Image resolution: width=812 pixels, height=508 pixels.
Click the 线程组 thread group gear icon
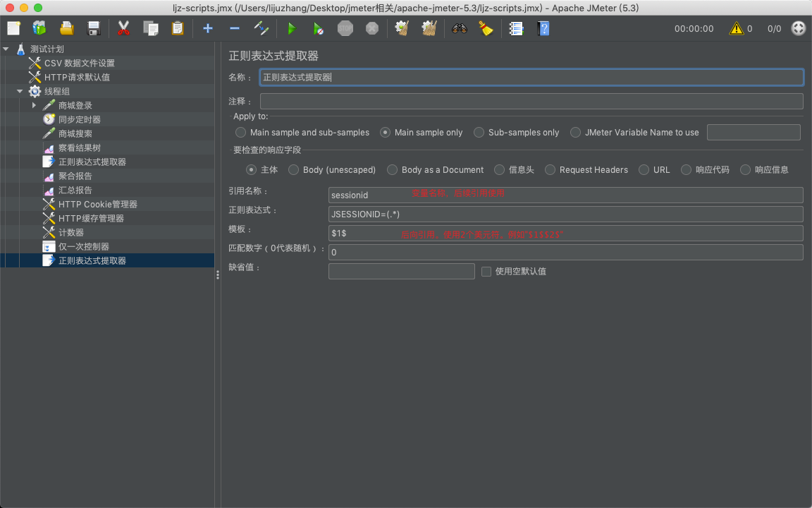(35, 91)
